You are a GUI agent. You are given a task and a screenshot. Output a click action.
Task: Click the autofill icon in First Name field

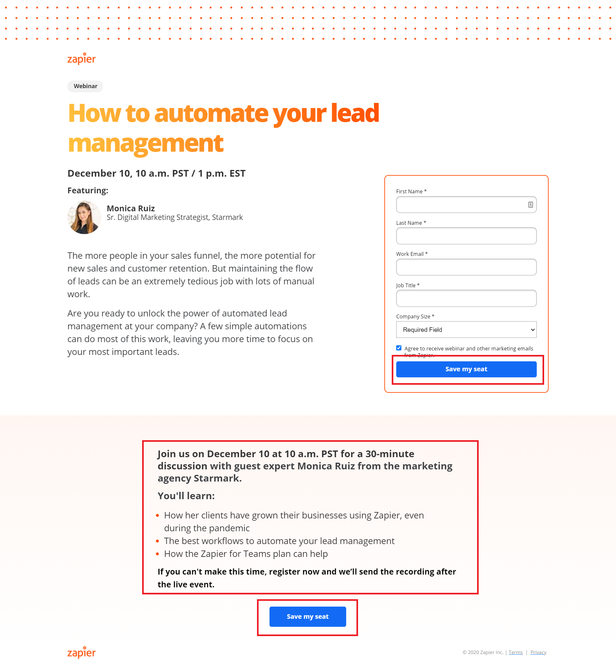point(530,204)
